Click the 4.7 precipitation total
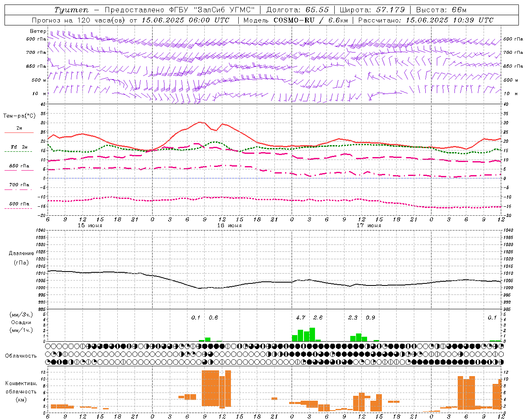Image resolution: width=525 pixels, height=420 pixels. pyautogui.click(x=301, y=317)
